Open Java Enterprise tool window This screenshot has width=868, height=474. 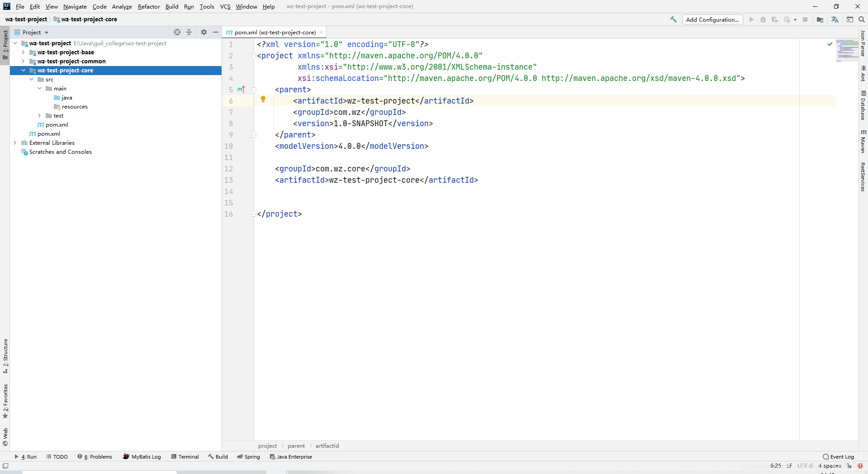point(291,456)
